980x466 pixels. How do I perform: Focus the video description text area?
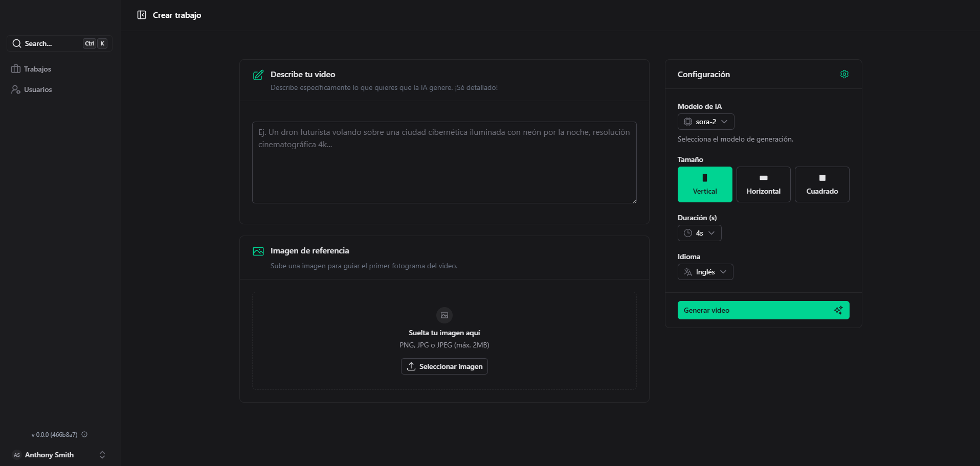pos(444,162)
